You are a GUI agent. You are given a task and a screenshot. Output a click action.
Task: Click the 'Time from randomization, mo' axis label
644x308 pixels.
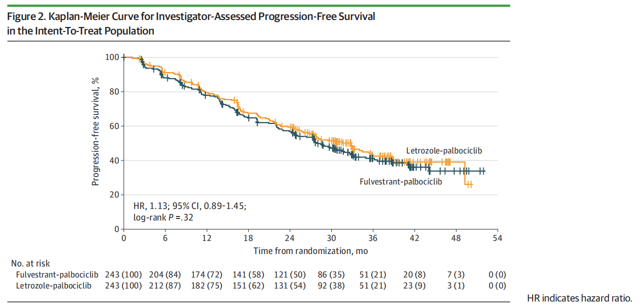[x=310, y=250]
